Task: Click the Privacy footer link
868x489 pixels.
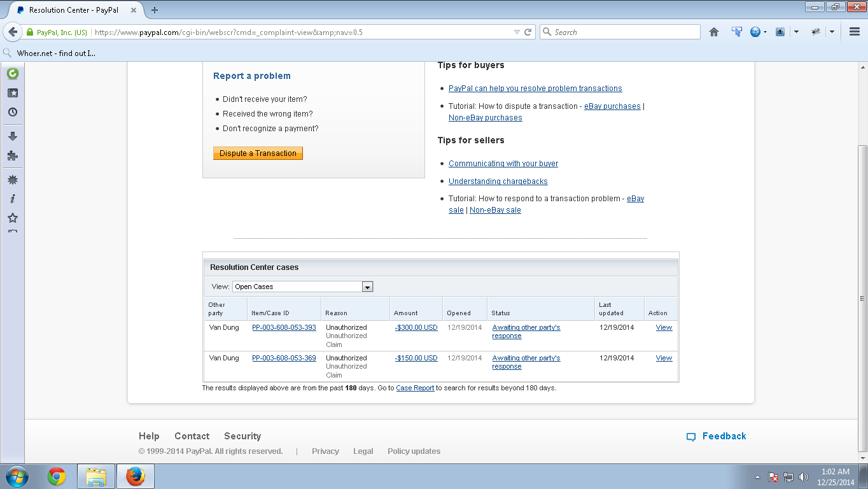Action: click(x=325, y=451)
